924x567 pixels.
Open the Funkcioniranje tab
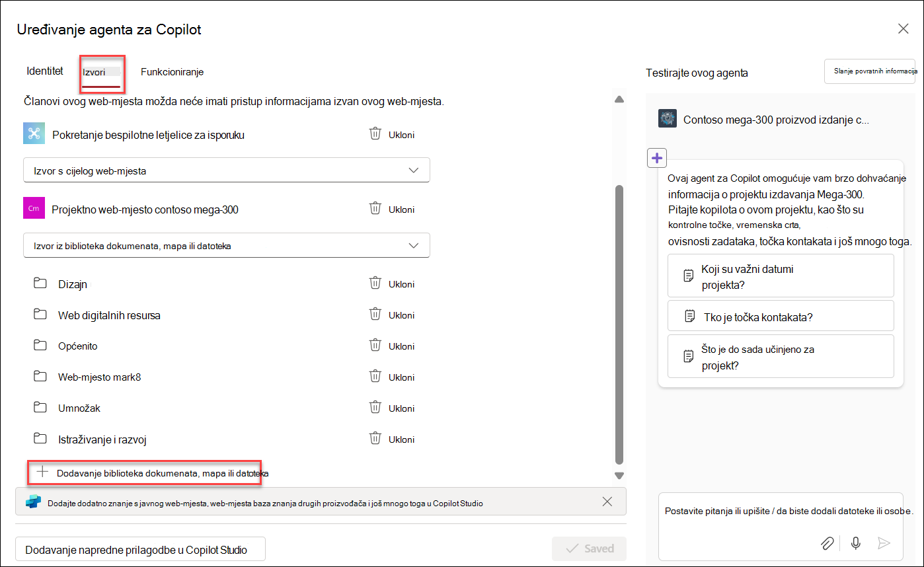click(172, 71)
